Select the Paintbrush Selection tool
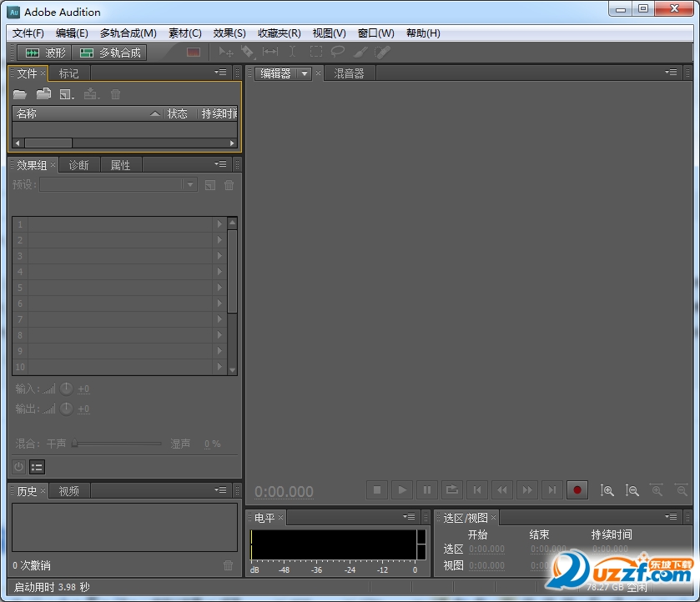 [x=360, y=53]
